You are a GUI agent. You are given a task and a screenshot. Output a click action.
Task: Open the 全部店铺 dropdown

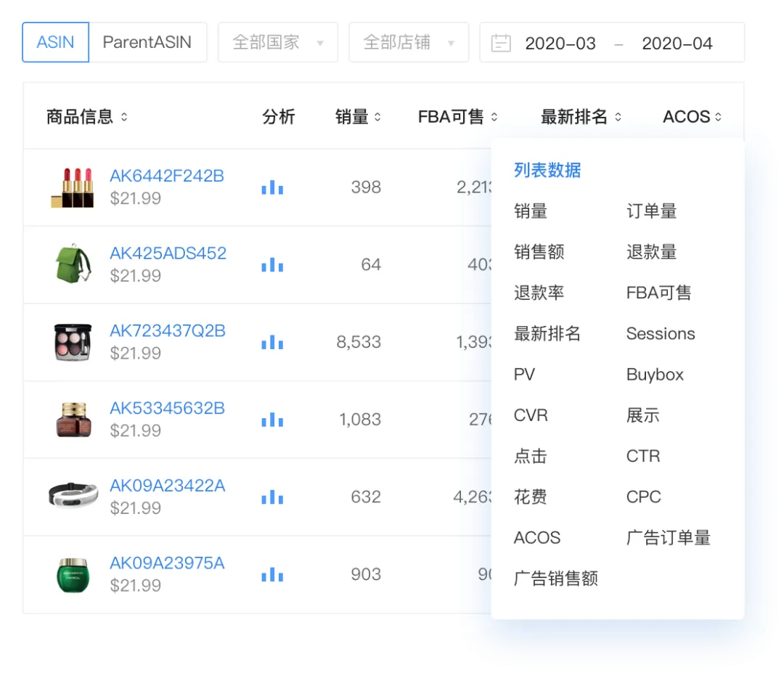click(409, 42)
